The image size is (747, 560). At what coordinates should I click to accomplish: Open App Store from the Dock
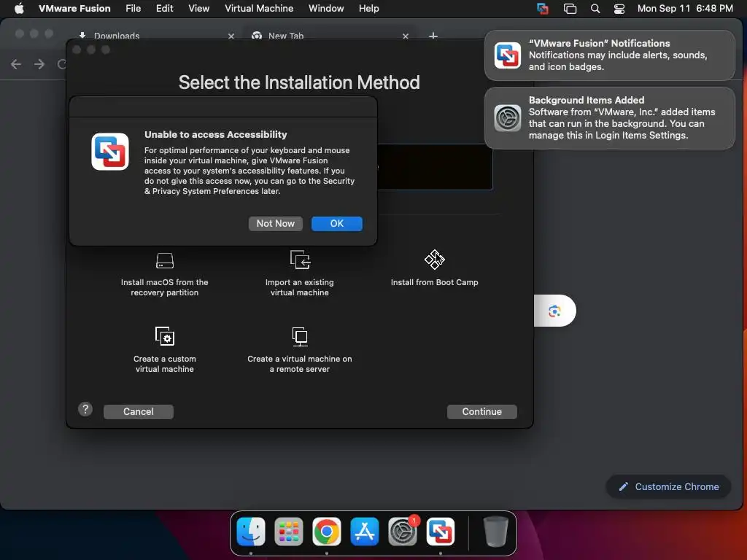pyautogui.click(x=365, y=532)
